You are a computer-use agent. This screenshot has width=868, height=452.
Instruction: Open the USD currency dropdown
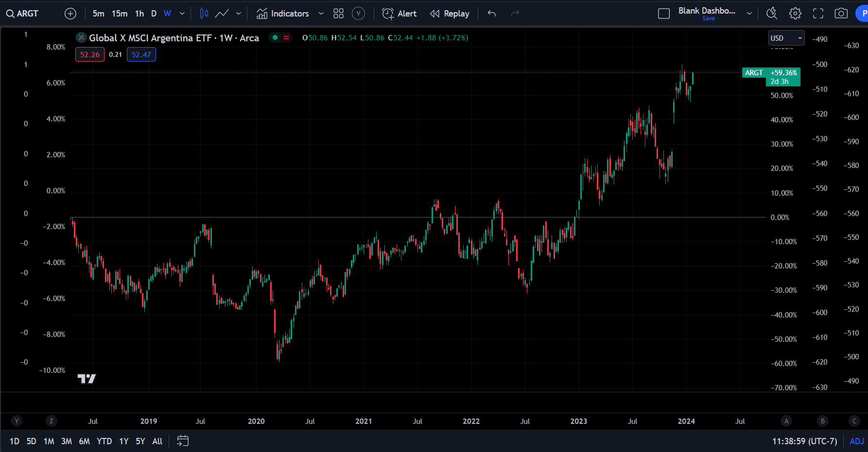(786, 38)
